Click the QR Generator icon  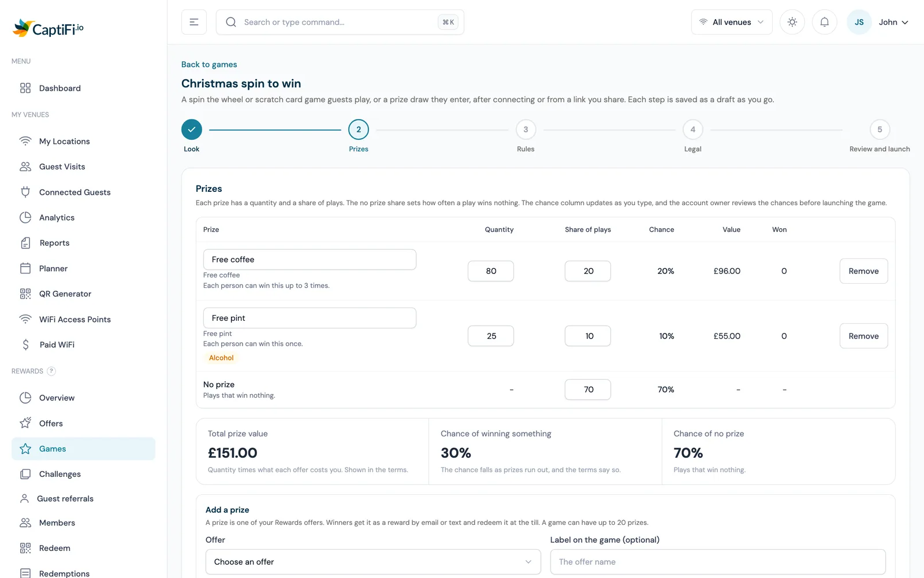25,294
